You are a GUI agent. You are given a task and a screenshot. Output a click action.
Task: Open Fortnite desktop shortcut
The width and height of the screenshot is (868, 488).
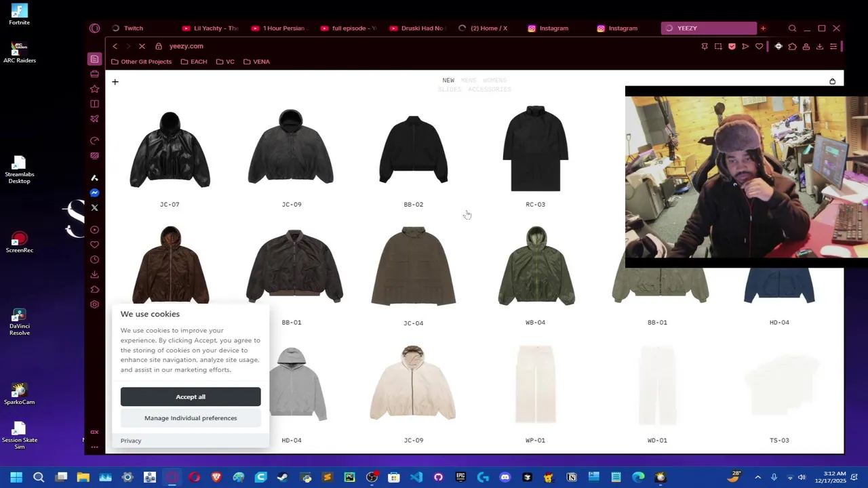pyautogui.click(x=19, y=15)
